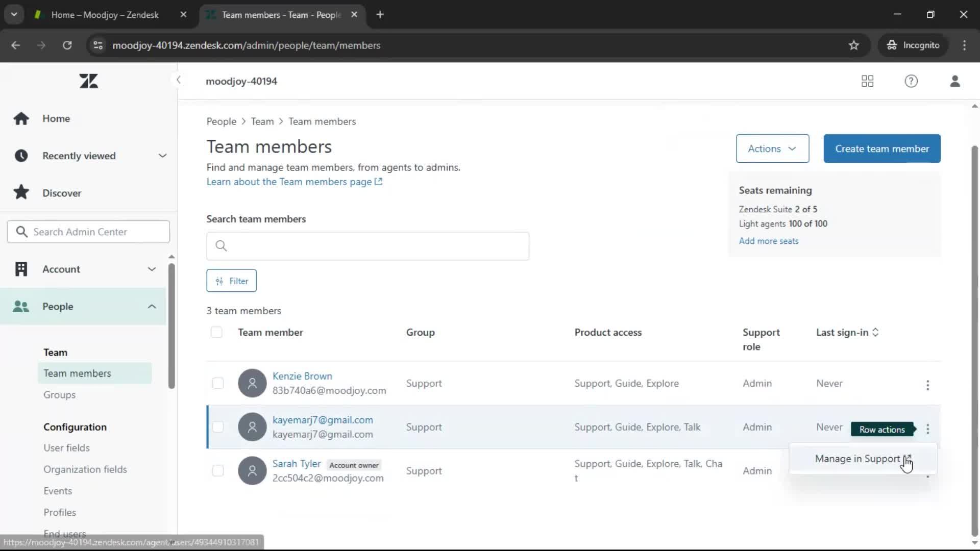Image resolution: width=980 pixels, height=551 pixels.
Task: Click Team breadcrumb link
Action: (x=262, y=121)
